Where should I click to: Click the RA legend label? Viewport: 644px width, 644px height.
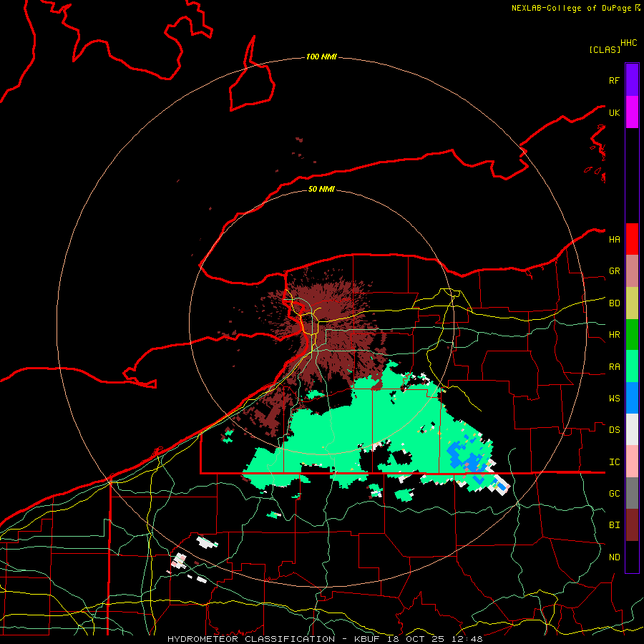coord(614,367)
